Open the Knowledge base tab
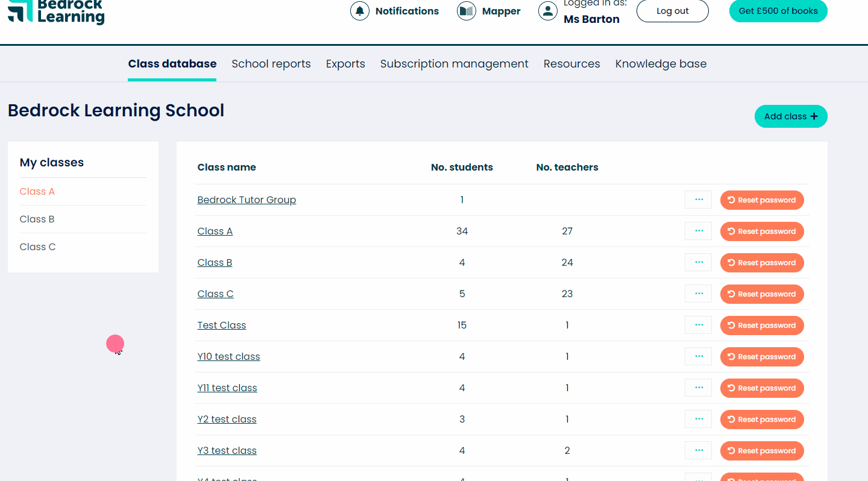Viewport: 868px width, 481px height. point(661,64)
